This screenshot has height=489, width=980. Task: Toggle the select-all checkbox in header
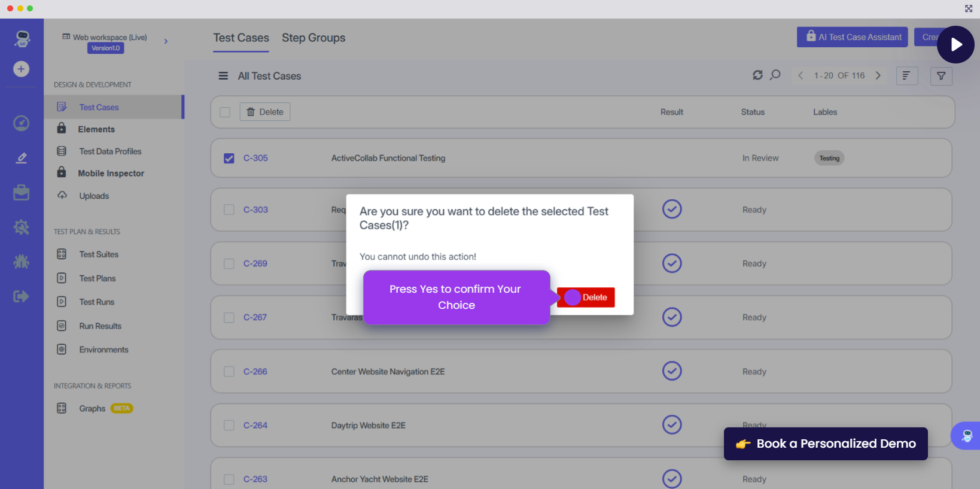225,113
